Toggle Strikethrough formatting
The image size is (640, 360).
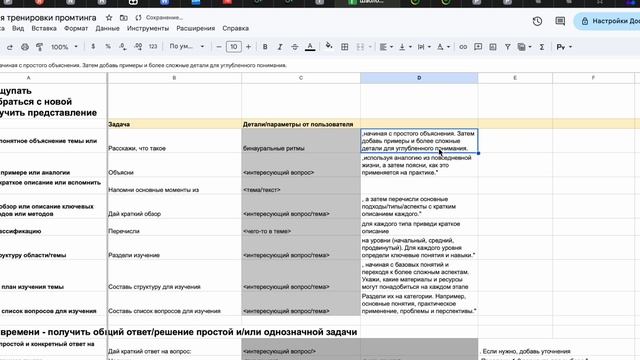click(x=295, y=47)
